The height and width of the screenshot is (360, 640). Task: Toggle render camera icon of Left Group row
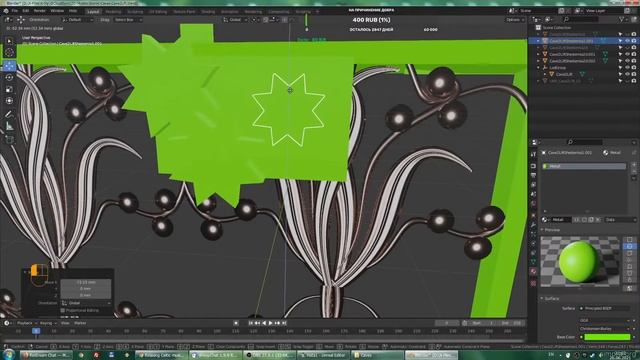(634, 68)
